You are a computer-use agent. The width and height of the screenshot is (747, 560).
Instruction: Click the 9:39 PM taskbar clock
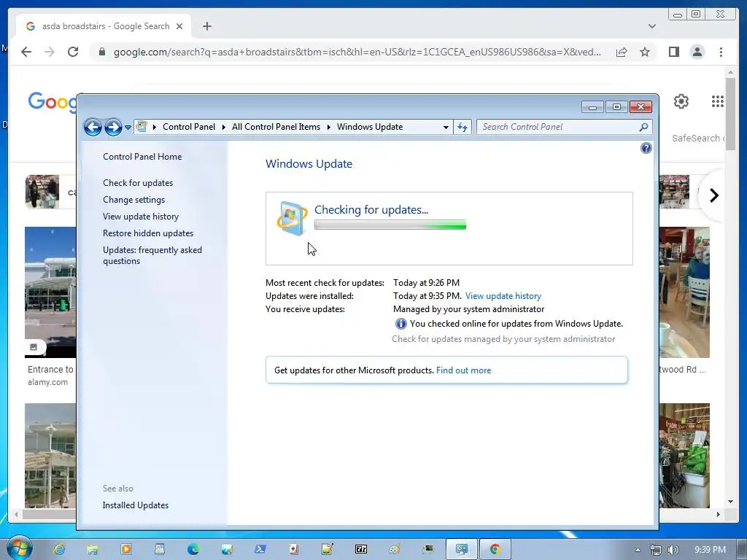710,550
